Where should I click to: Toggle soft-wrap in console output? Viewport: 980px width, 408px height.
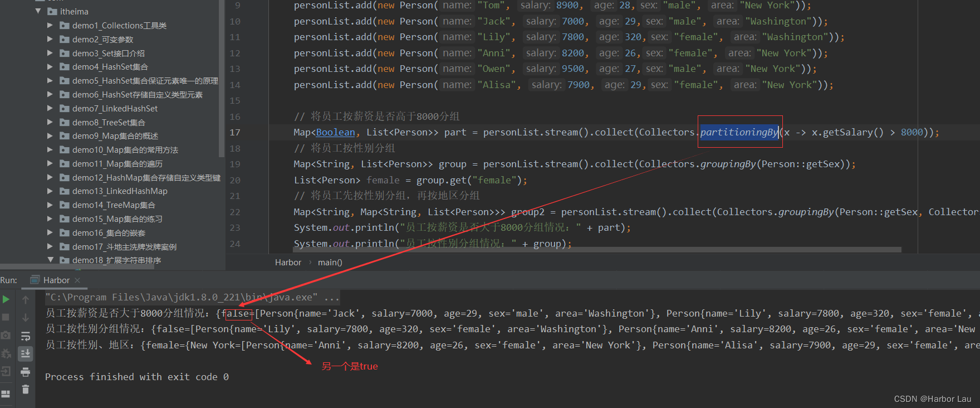26,336
